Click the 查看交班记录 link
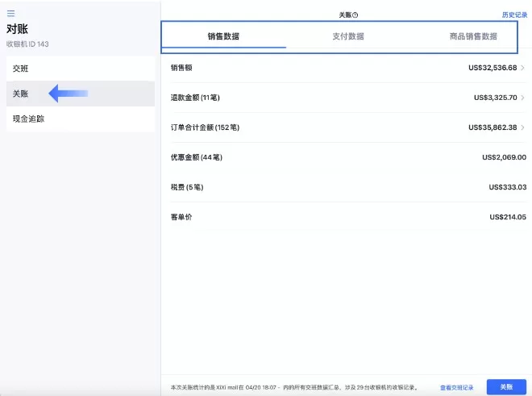 457,387
